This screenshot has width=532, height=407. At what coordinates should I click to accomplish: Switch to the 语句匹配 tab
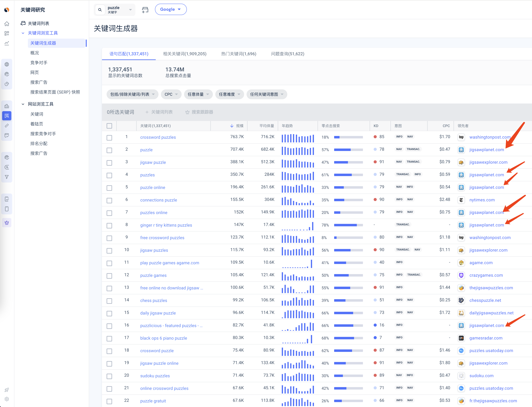[129, 54]
